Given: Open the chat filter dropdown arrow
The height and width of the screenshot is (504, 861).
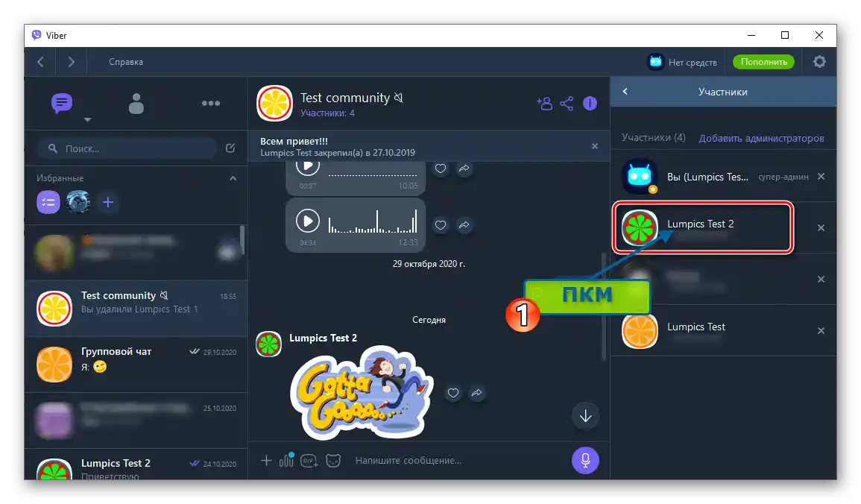Looking at the screenshot, I should [87, 120].
